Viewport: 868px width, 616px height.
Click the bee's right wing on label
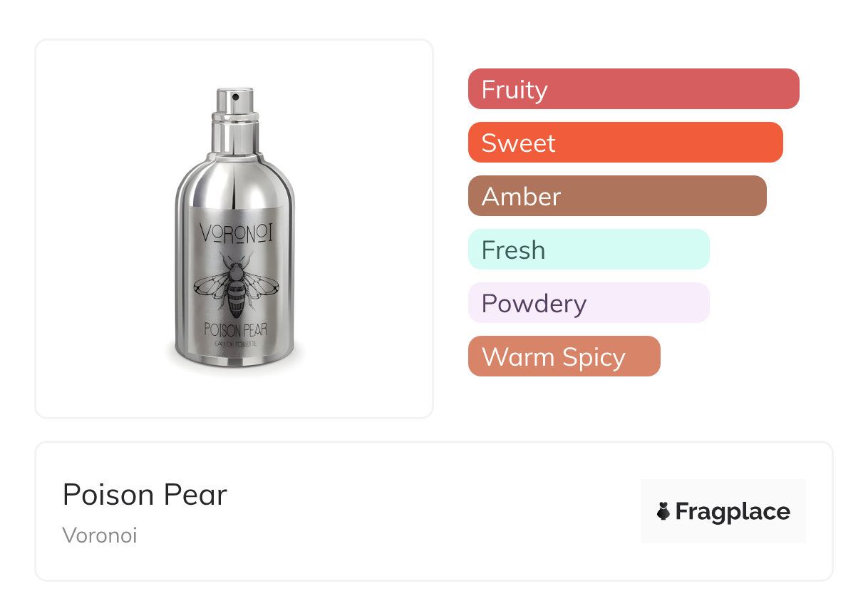[262, 285]
